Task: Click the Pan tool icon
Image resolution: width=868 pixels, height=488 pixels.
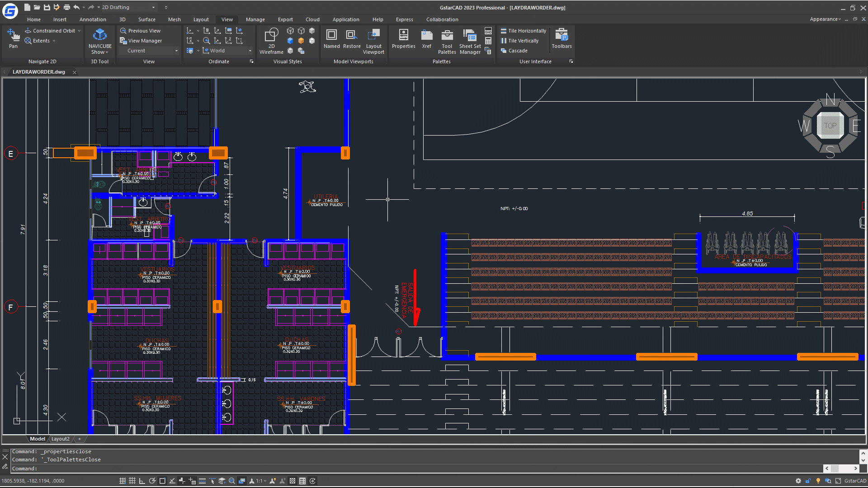Action: pyautogui.click(x=13, y=35)
